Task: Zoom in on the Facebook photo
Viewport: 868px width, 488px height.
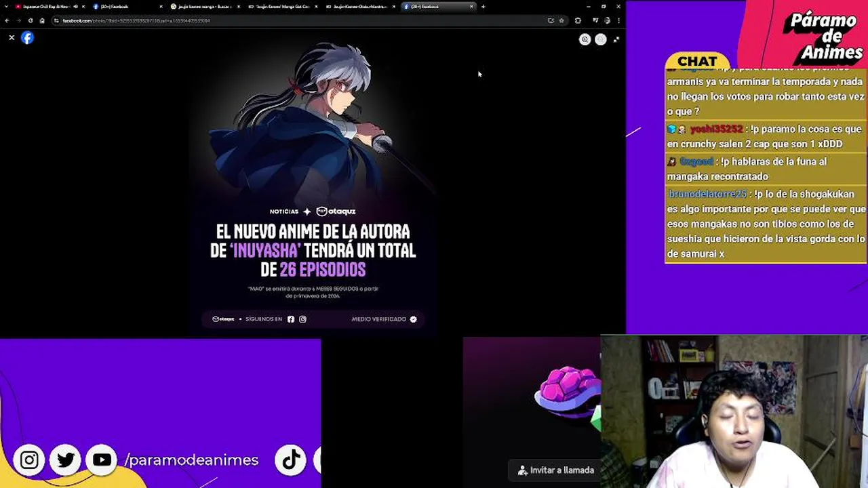Action: click(x=585, y=39)
